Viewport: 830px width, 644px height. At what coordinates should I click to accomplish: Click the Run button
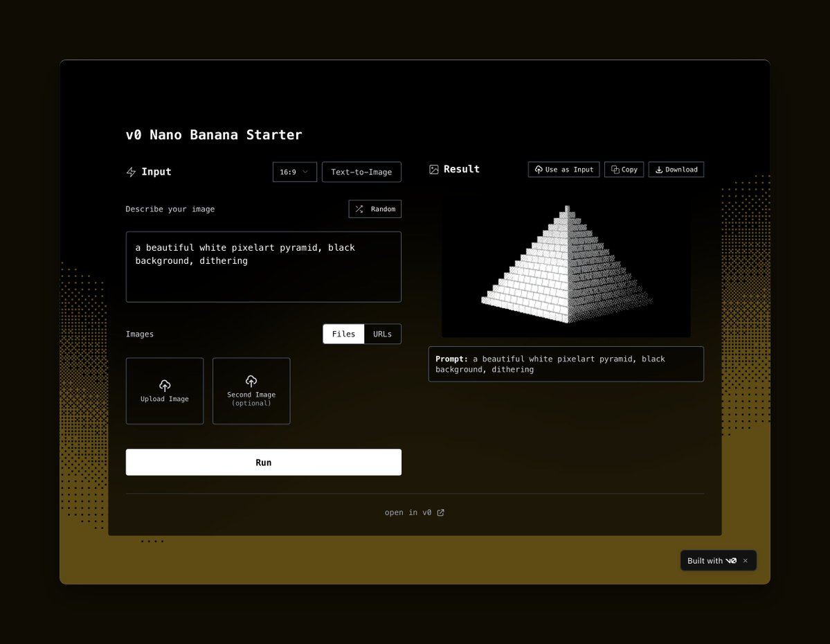point(263,462)
